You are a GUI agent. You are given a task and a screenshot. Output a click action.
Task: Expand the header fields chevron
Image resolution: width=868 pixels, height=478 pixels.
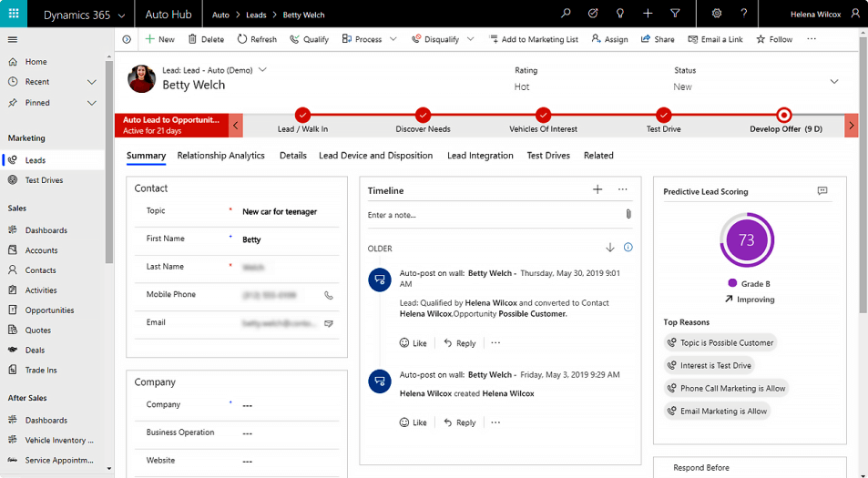[x=834, y=82]
